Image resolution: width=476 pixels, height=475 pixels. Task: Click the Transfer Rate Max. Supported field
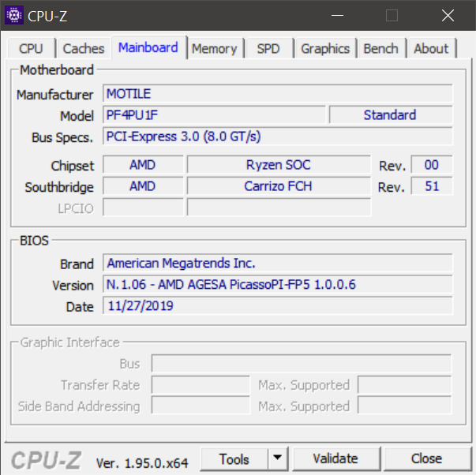pyautogui.click(x=405, y=384)
